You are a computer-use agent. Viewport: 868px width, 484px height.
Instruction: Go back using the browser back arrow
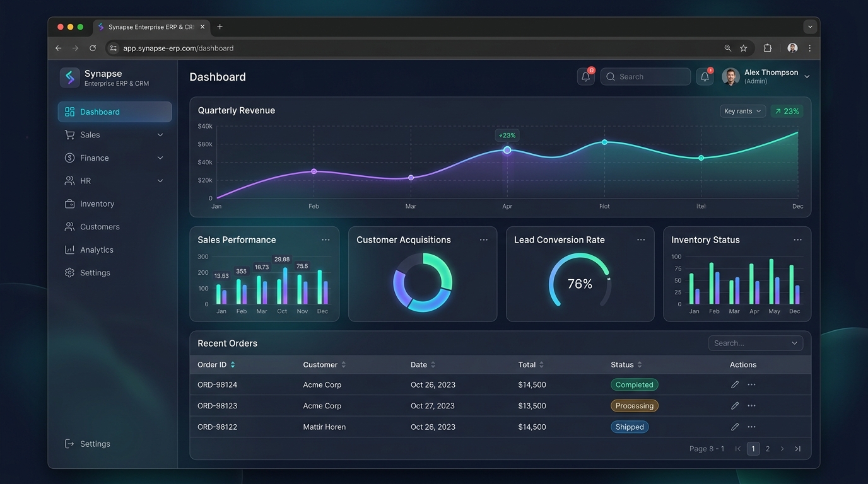point(59,48)
